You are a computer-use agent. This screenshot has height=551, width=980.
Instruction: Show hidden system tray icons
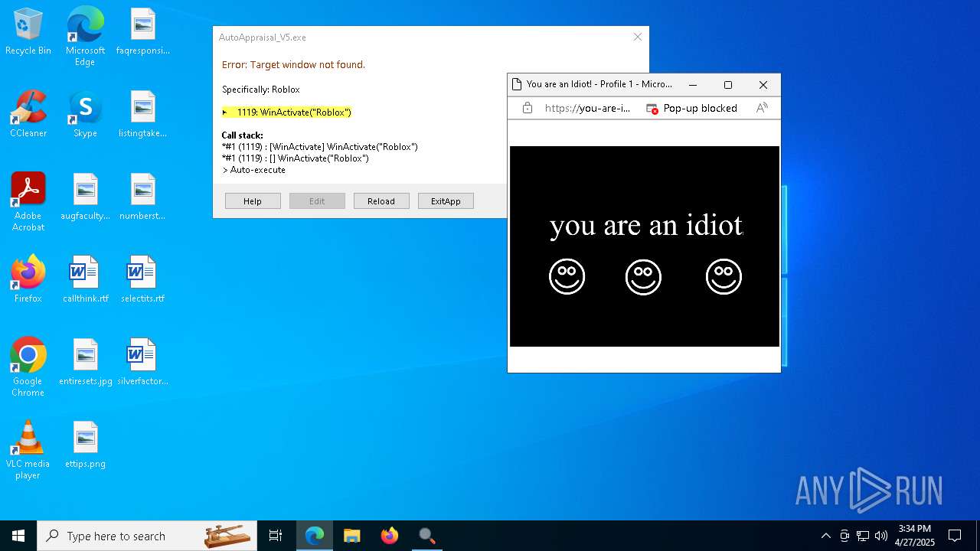pos(825,536)
